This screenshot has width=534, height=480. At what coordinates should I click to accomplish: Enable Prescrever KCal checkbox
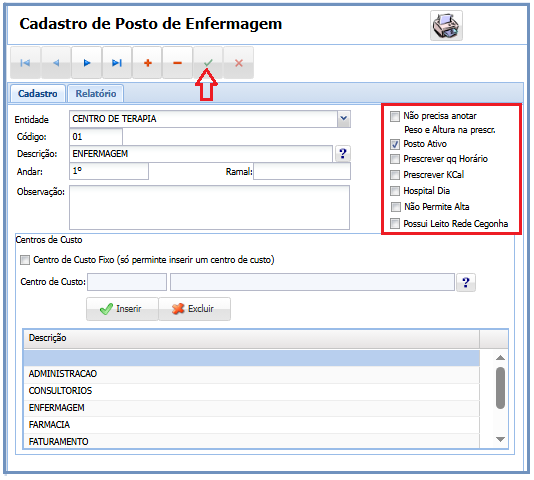[x=395, y=175]
